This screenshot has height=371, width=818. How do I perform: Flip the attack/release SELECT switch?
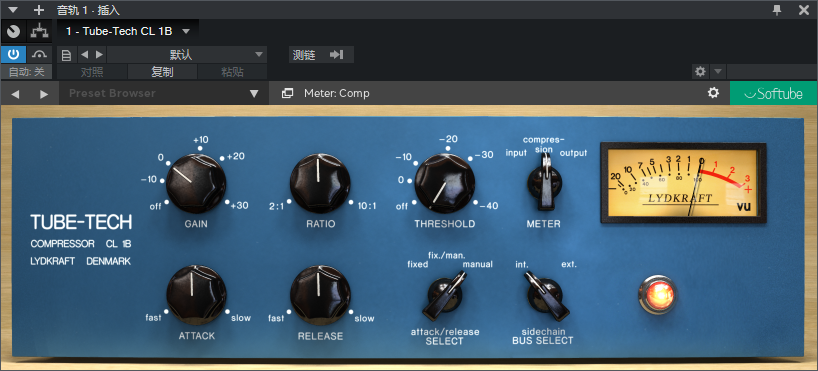[x=443, y=295]
